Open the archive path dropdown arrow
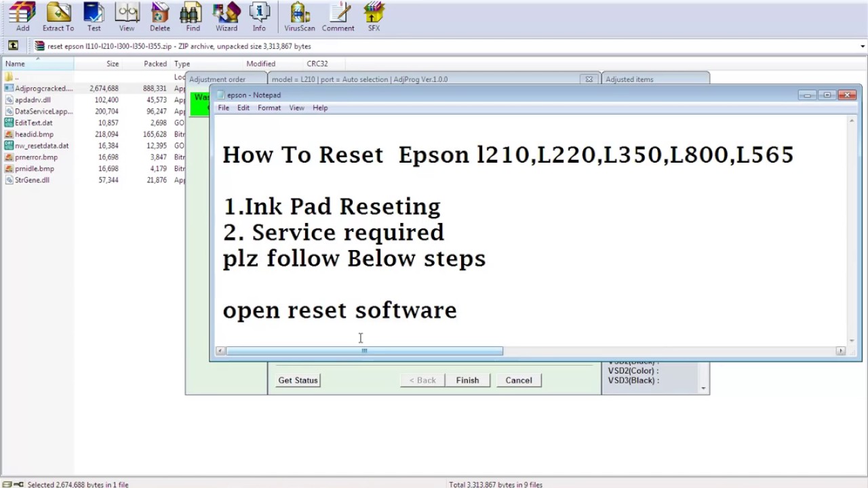 (863, 46)
